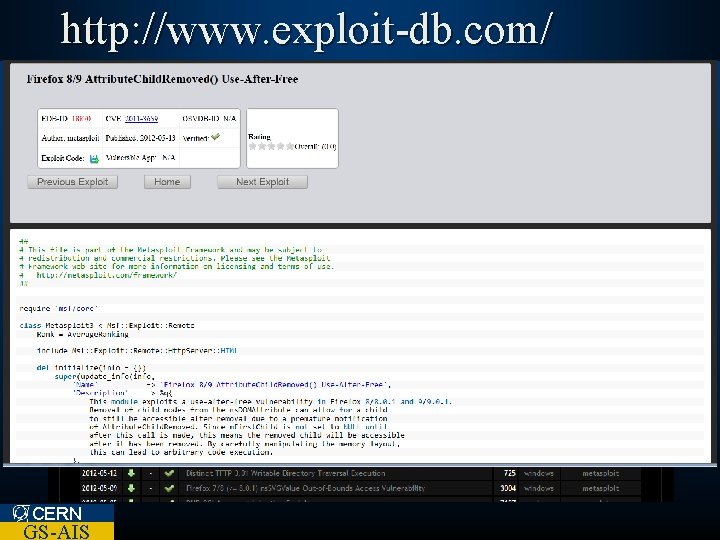The height and width of the screenshot is (540, 720).
Task: Click metasploit author in Distinct TFTP row
Action: click(601, 473)
